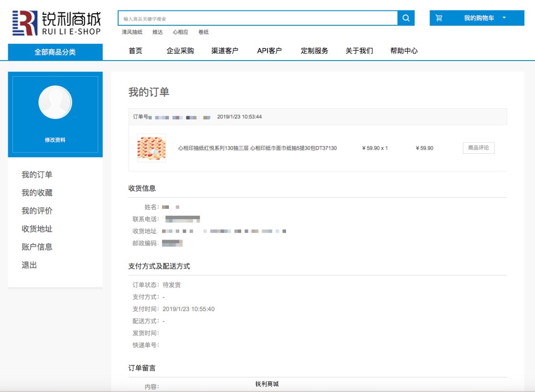Click the user avatar profile picture
The width and height of the screenshot is (535, 392).
tap(55, 102)
